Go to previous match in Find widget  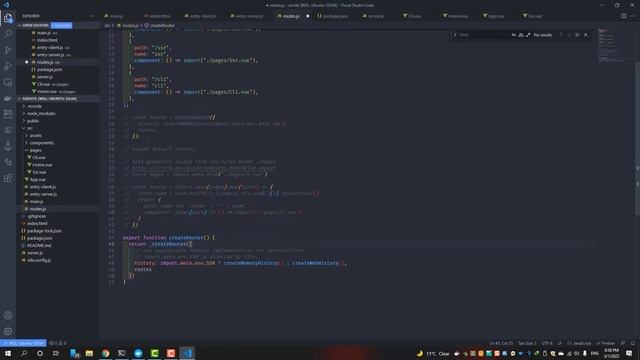(562, 35)
